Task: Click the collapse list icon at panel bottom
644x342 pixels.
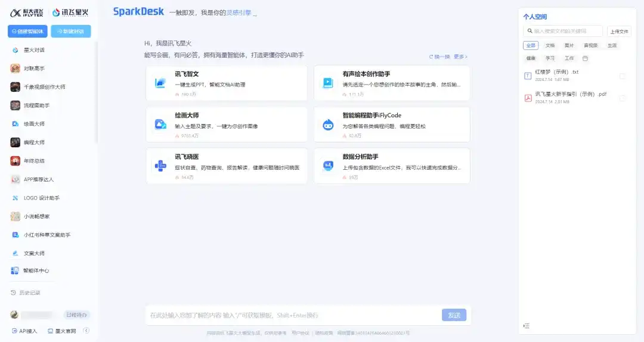Action: 527,325
